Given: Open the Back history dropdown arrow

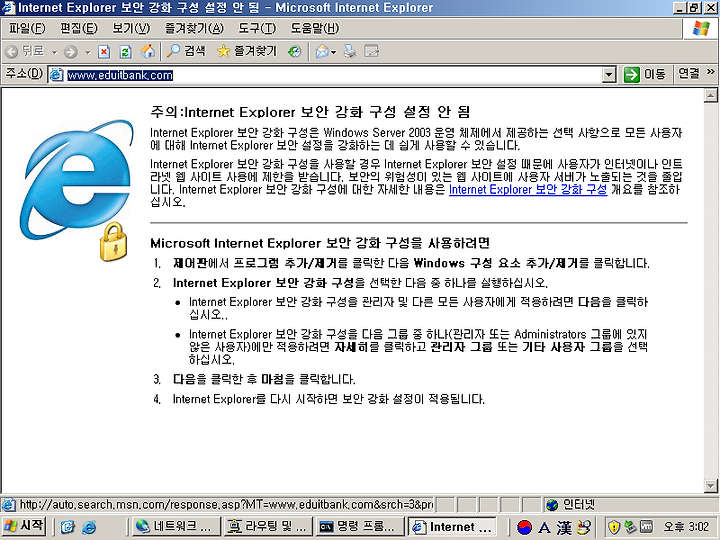Looking at the screenshot, I should tap(54, 52).
